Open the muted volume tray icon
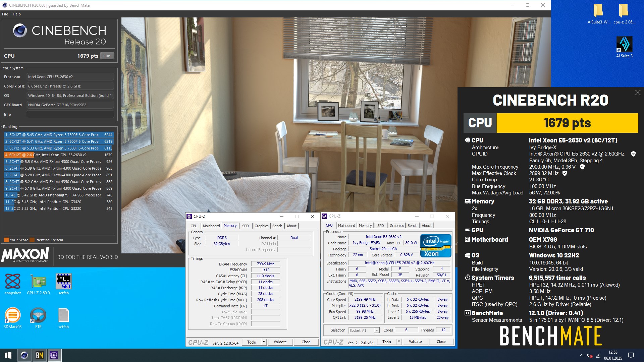The width and height of the screenshot is (644, 362). pyautogui.click(x=590, y=355)
